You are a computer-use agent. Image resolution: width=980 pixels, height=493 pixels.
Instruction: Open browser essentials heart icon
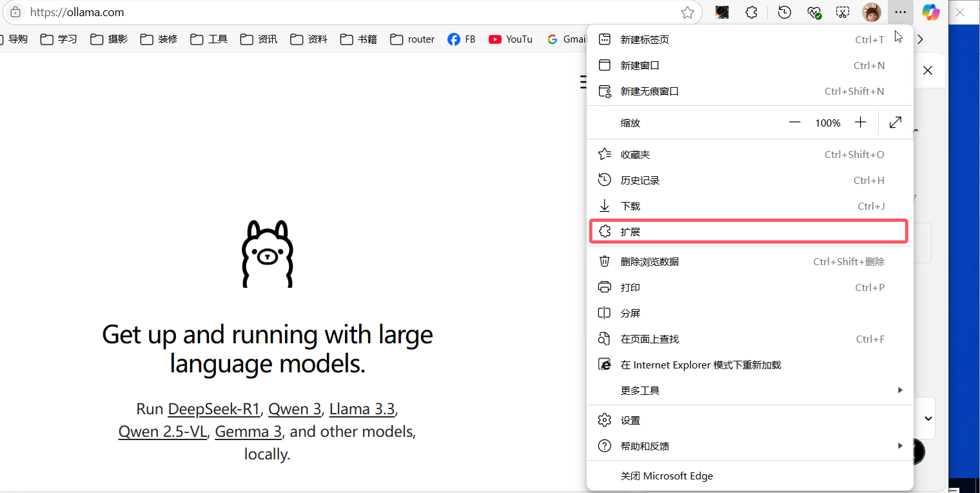click(x=814, y=12)
